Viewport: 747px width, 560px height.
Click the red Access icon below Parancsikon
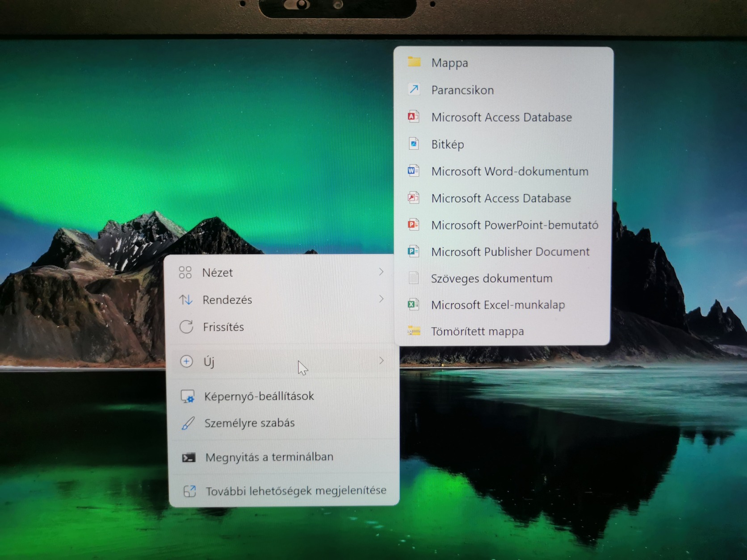(x=413, y=117)
